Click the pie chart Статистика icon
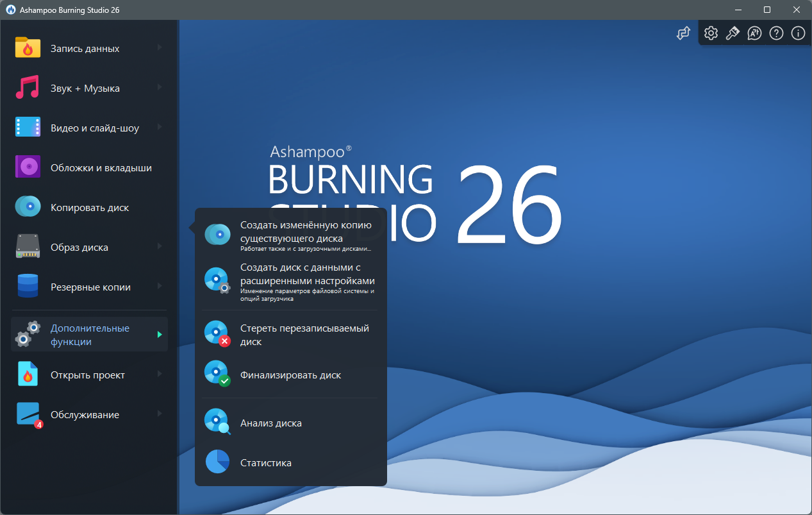The image size is (812, 515). pos(217,462)
